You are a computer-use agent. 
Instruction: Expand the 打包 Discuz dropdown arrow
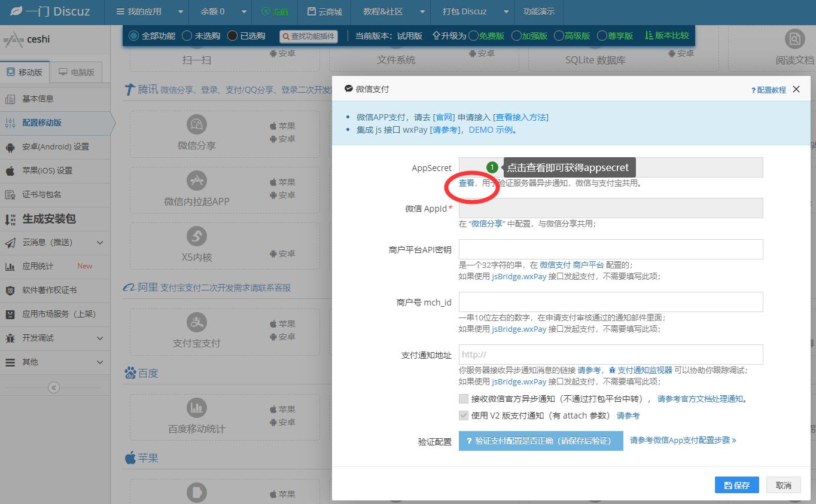[x=506, y=12]
